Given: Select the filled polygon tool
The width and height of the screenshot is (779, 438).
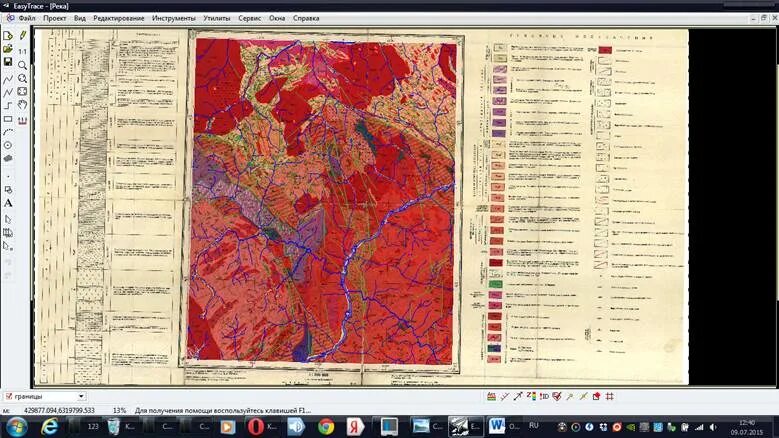Looking at the screenshot, I should point(8,159).
